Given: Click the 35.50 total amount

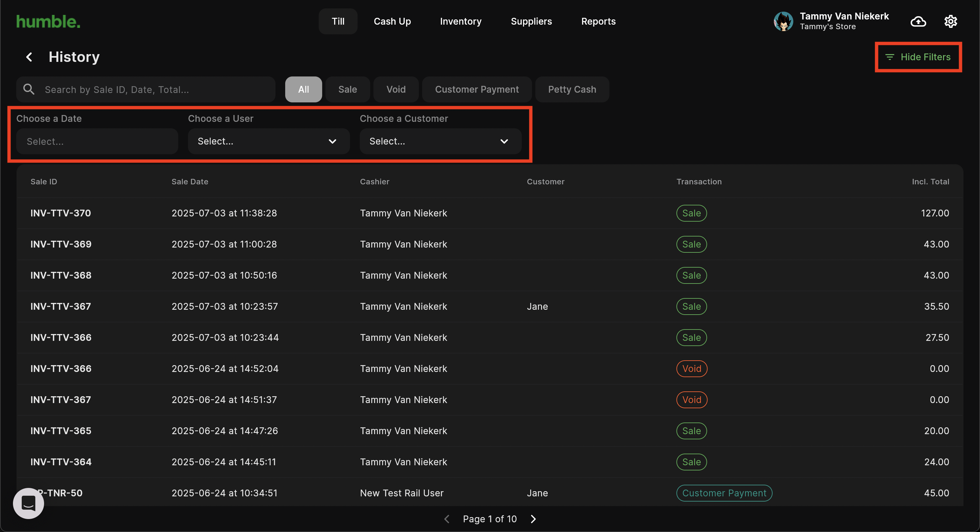Looking at the screenshot, I should pyautogui.click(x=936, y=306).
